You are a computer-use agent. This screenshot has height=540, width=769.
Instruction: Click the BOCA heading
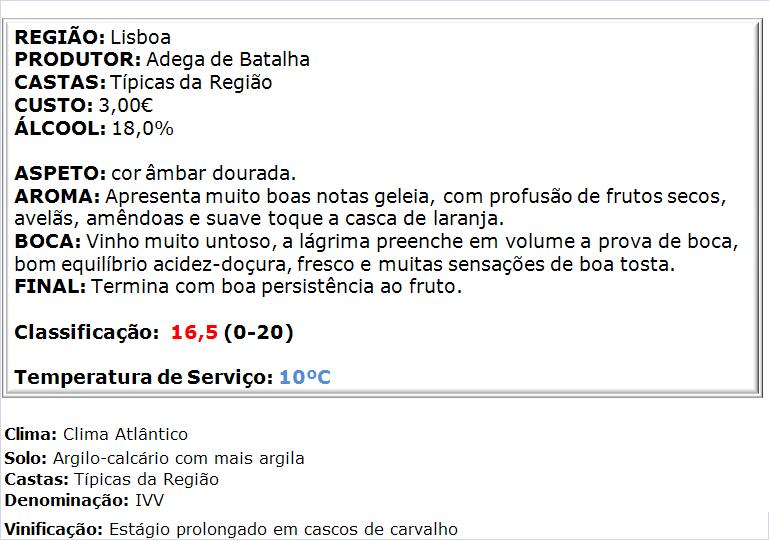pyautogui.click(x=48, y=241)
